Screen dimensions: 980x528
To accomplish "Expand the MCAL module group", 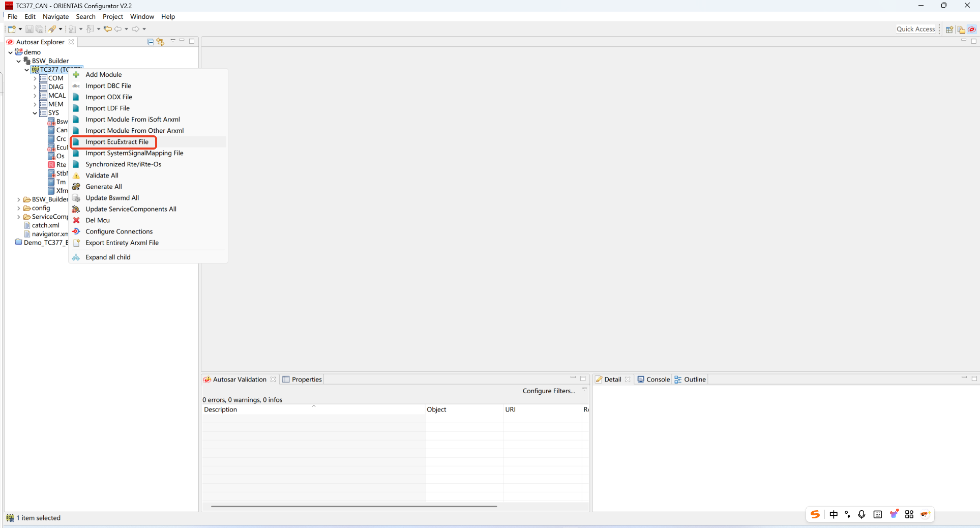I will 35,96.
